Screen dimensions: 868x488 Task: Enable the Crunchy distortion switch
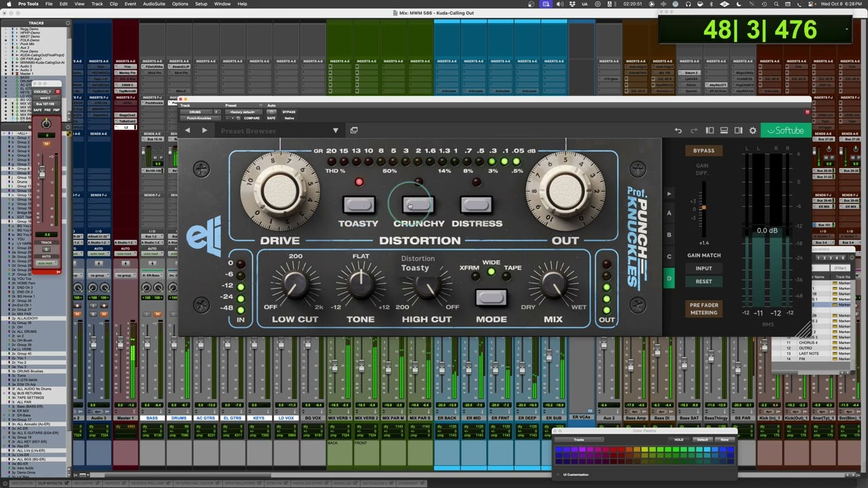pos(418,205)
